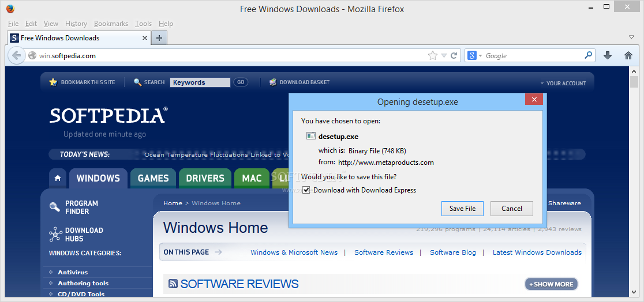Click the desetup.exe file icon in dialog

point(311,136)
